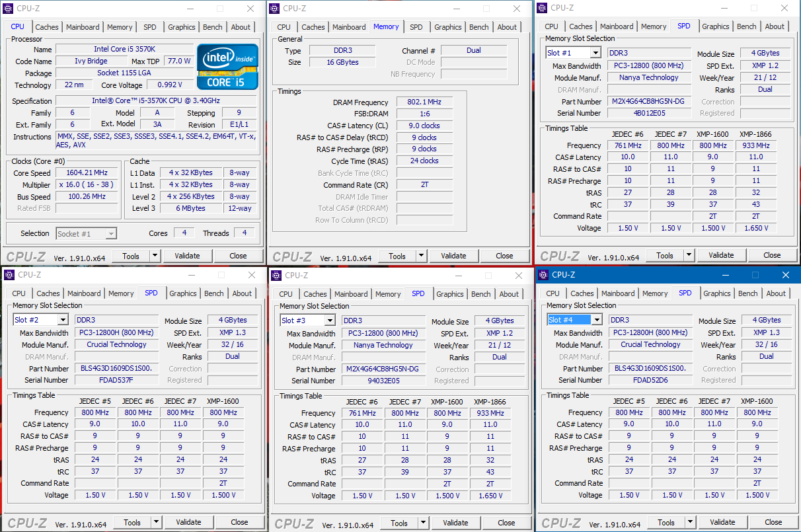Click CPU-Z title icon in the Slot #2 window
Viewport: 801px width, 532px height.
point(9,275)
